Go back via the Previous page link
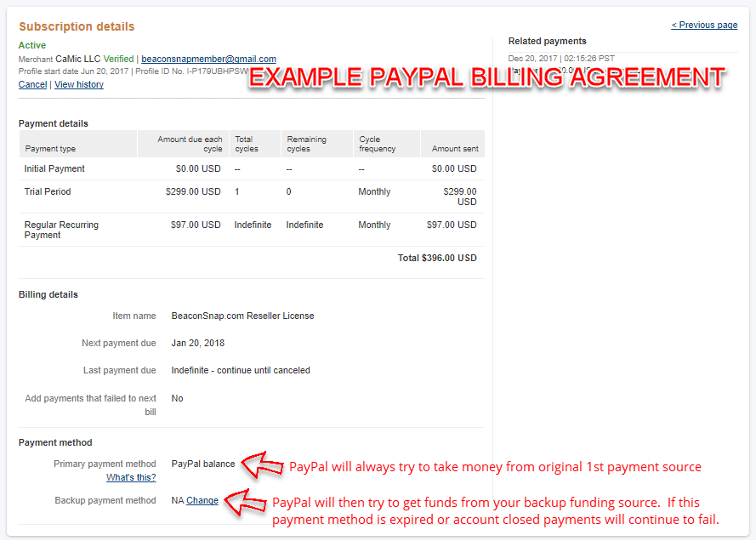 (x=704, y=25)
